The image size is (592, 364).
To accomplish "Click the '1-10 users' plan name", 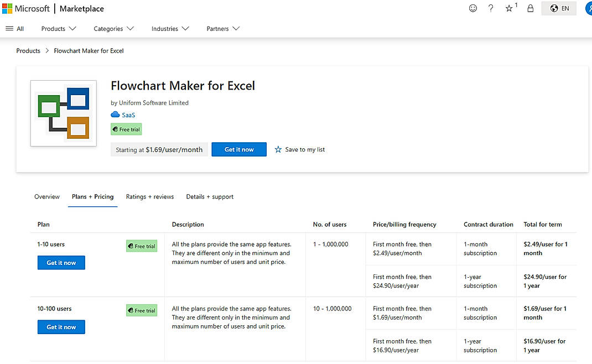I will pyautogui.click(x=51, y=245).
